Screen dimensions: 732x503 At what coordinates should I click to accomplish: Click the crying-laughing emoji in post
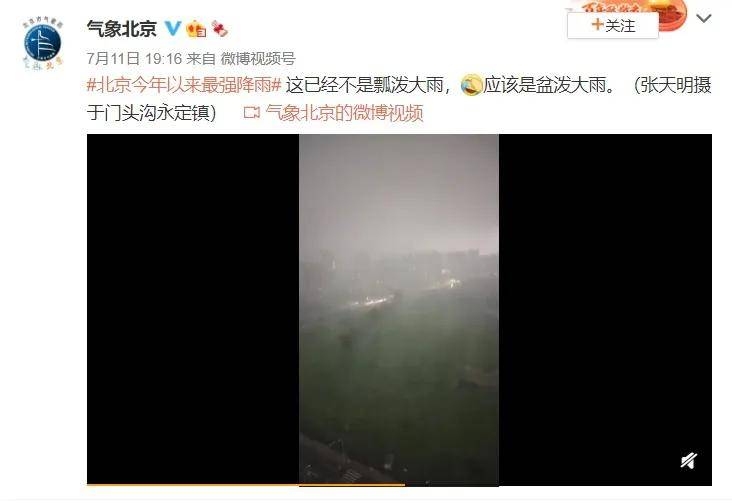471,85
